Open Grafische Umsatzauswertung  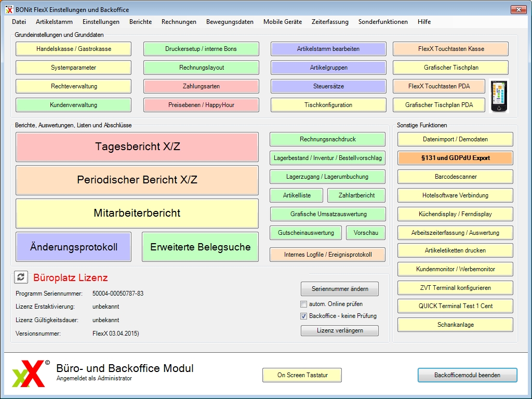328,214
